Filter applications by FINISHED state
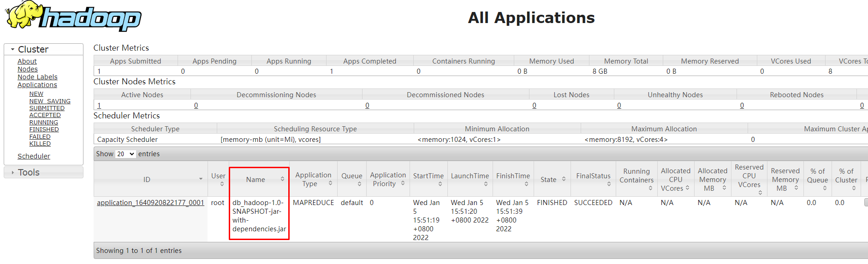Viewport: 868px width, 264px height. tap(44, 129)
